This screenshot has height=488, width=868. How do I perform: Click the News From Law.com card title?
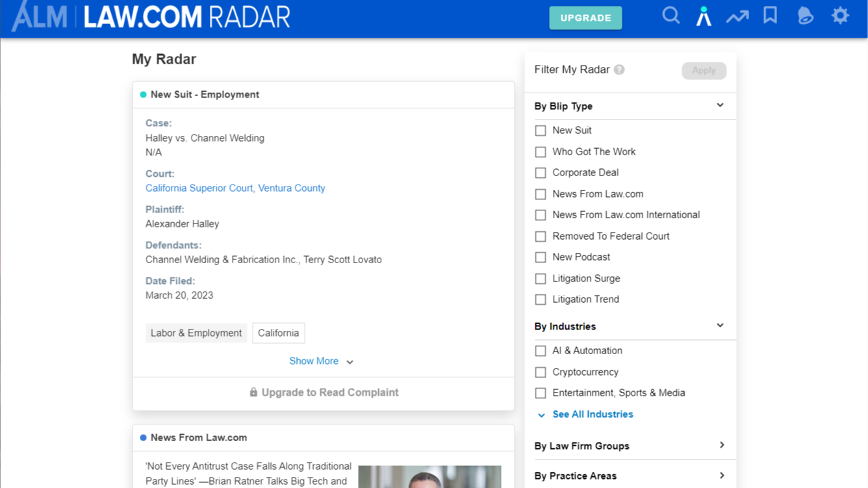pos(199,437)
